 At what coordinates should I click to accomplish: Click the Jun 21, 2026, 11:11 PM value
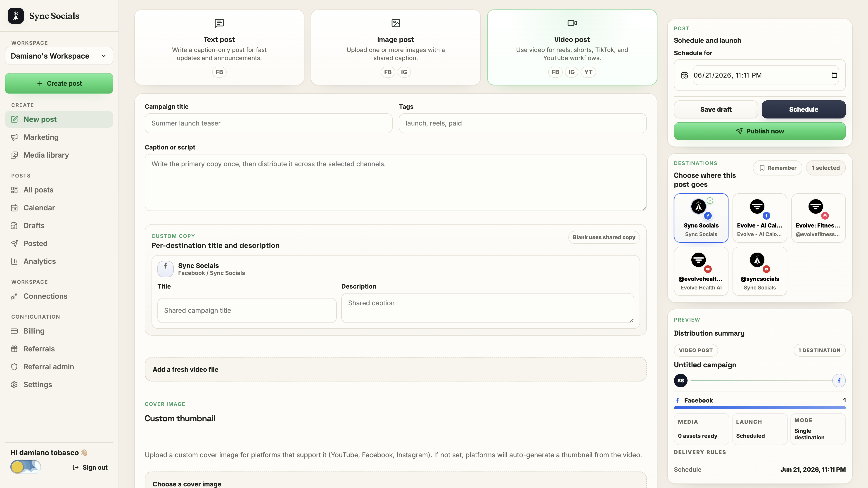813,469
